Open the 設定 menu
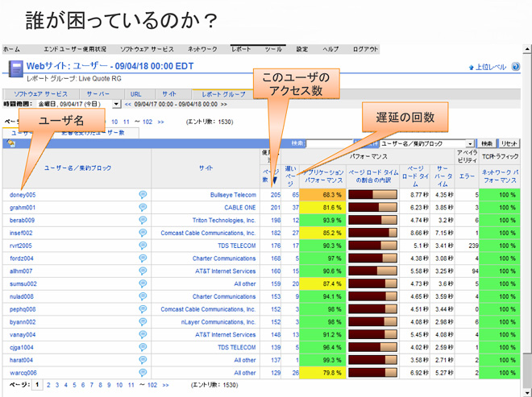Image resolution: width=532 pixels, height=397 pixels. click(x=302, y=49)
